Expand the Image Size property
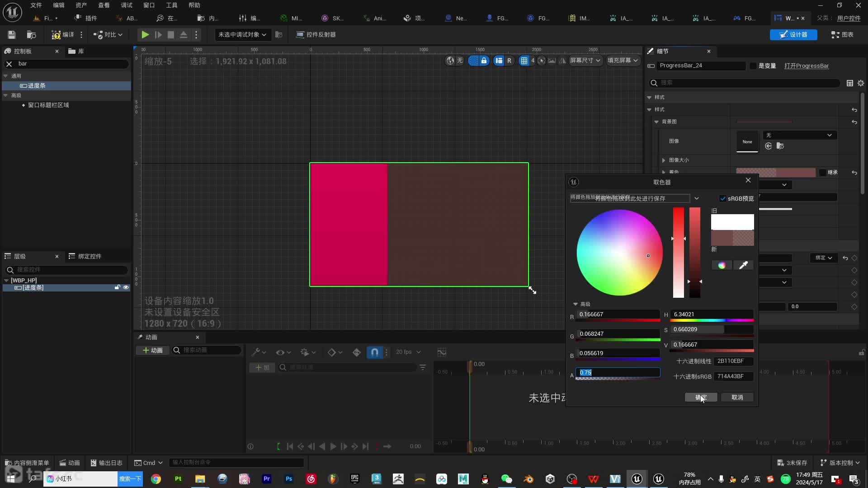 [664, 160]
